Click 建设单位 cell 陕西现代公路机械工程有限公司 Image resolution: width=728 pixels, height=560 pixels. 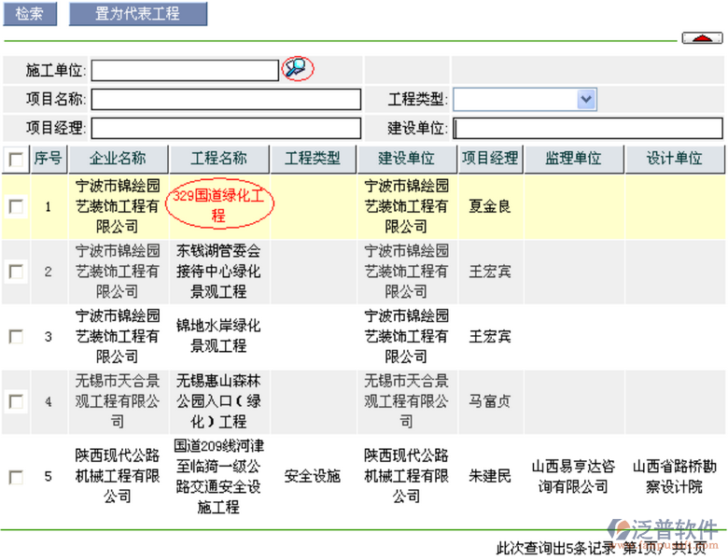(x=407, y=476)
